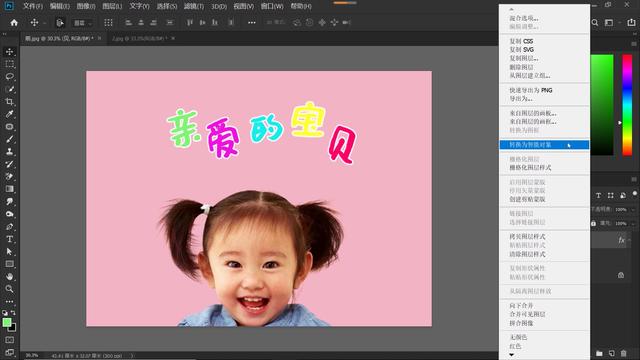The height and width of the screenshot is (360, 640).
Task: Click the New group folder icon
Action: 599,353
